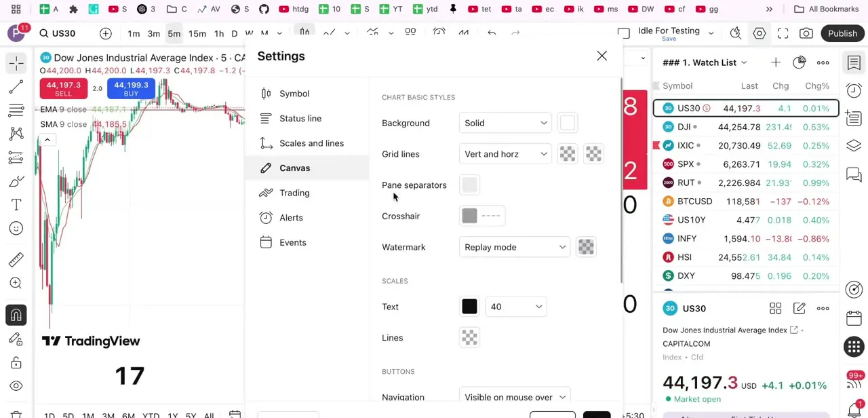Screen dimensions: 868x418
Task: Expand the Idle For Testing layout dropdown
Action: click(x=711, y=33)
